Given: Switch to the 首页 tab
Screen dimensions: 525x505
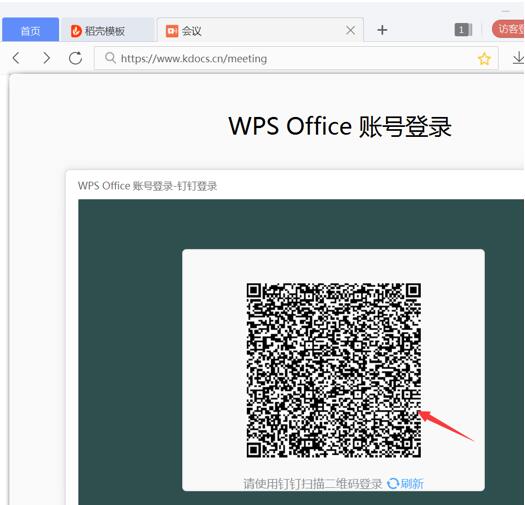Looking at the screenshot, I should tap(30, 30).
